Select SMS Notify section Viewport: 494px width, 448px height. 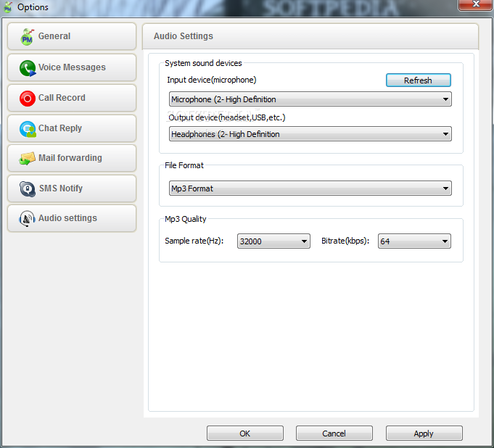tap(72, 188)
